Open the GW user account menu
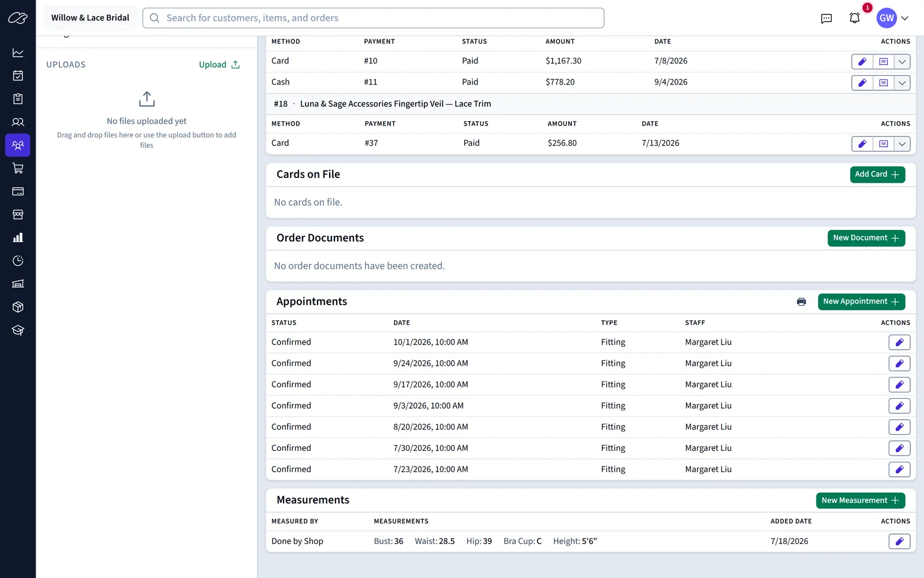The image size is (924, 578). pos(893,18)
